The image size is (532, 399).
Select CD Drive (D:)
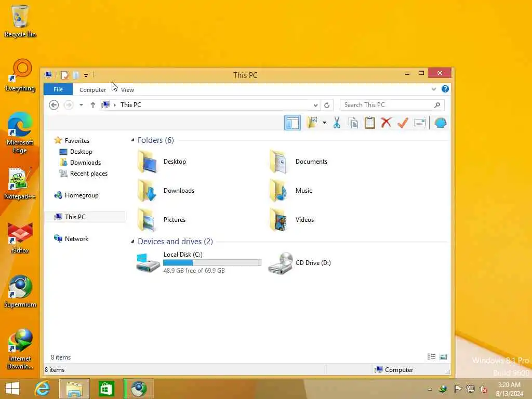pos(300,263)
